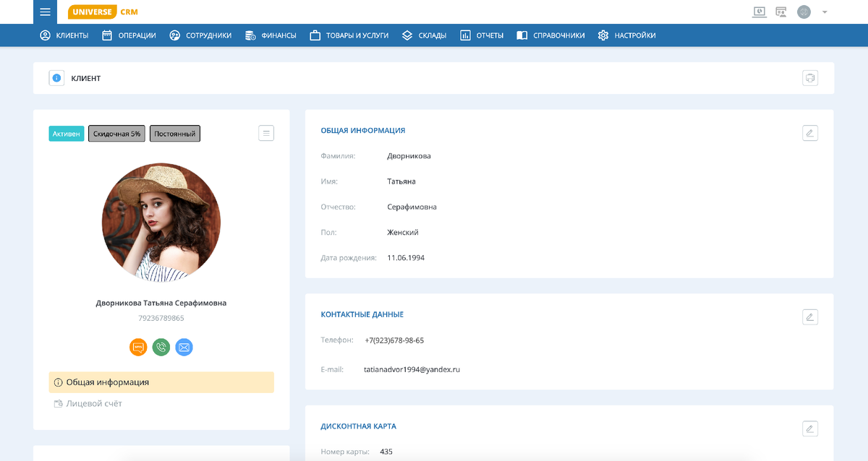Click the number 79236789865 under the name

(161, 318)
